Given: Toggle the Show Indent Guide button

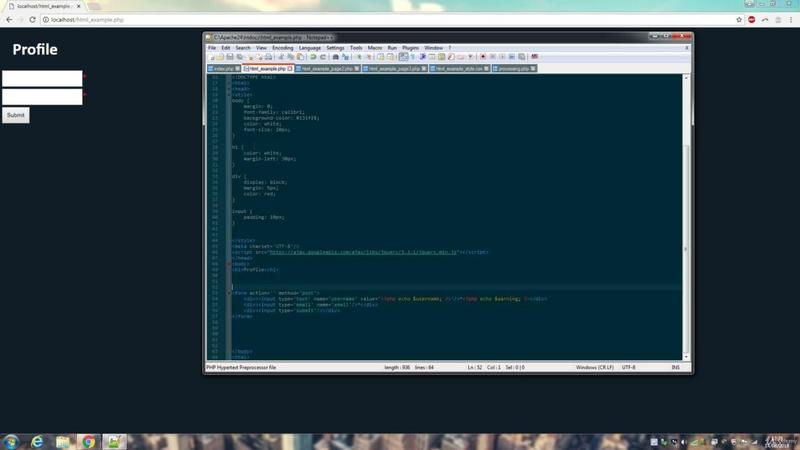Looking at the screenshot, I should [422, 57].
